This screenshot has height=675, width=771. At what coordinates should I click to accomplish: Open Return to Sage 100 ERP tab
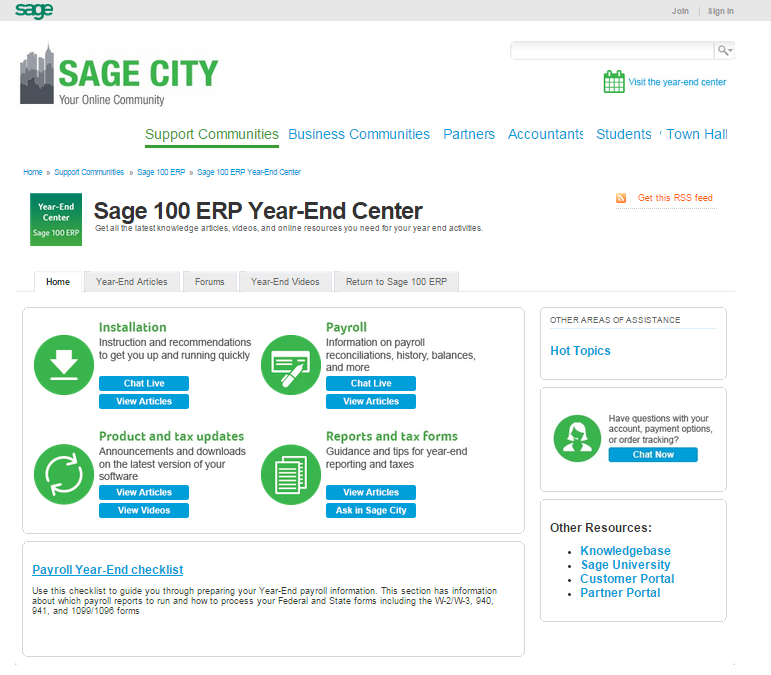coord(396,282)
